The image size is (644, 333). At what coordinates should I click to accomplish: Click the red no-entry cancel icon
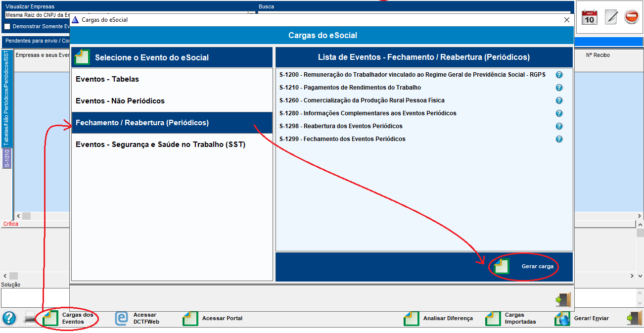632,17
